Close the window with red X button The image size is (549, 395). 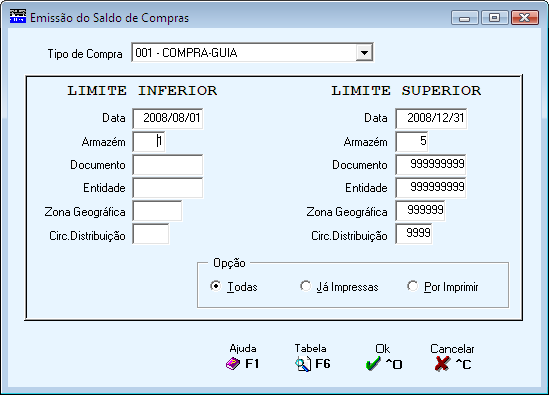pyautogui.click(x=524, y=18)
